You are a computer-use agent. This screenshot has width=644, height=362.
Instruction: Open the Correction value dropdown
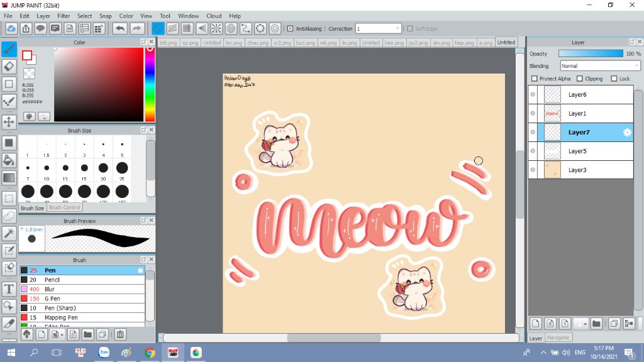[x=378, y=29]
